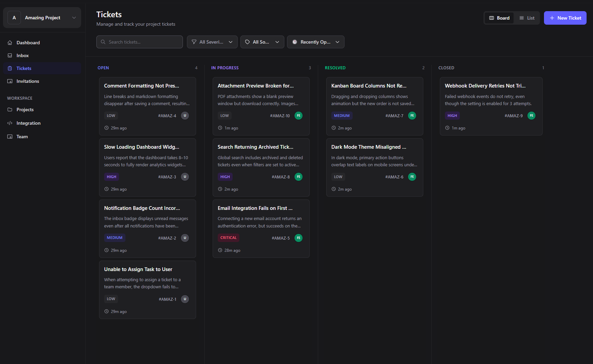Open the Inbox section
The width and height of the screenshot is (593, 364).
coord(23,55)
